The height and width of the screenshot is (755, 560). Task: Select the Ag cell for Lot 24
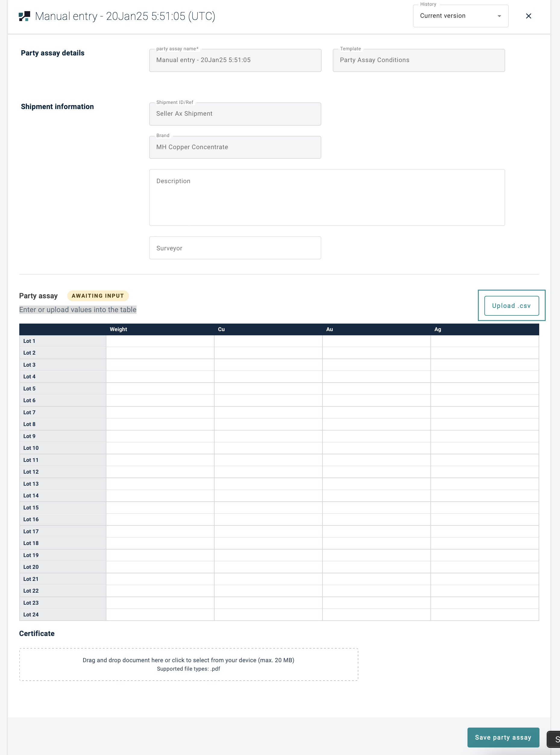tap(484, 614)
